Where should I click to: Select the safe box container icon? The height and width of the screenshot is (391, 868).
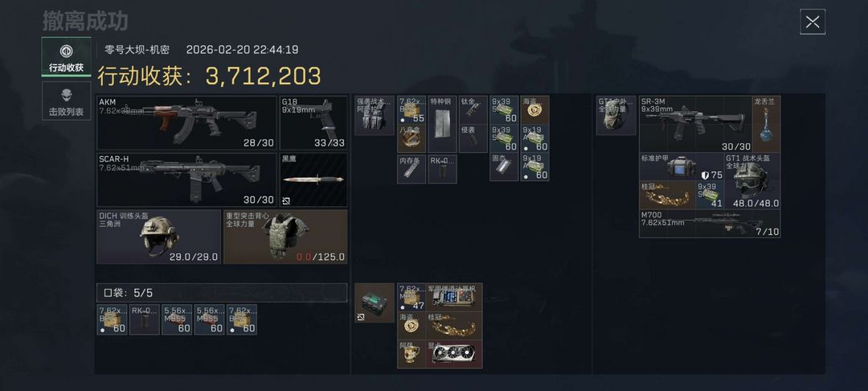click(x=375, y=303)
